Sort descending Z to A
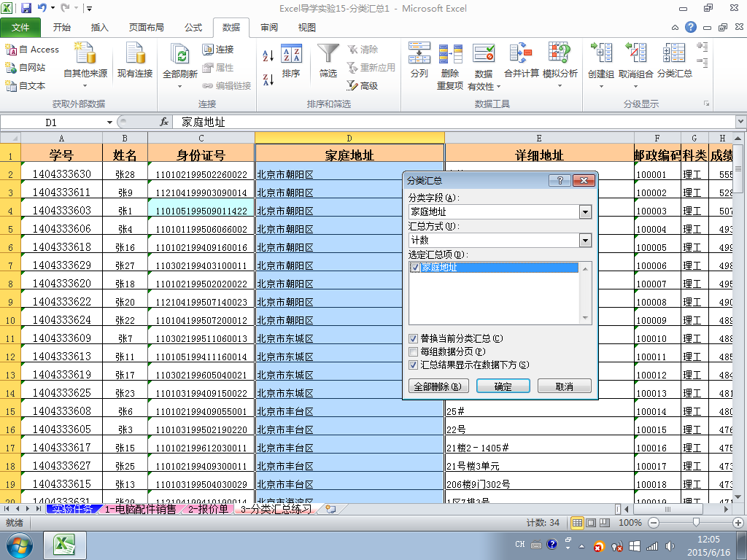The width and height of the screenshot is (747, 560). [268, 79]
